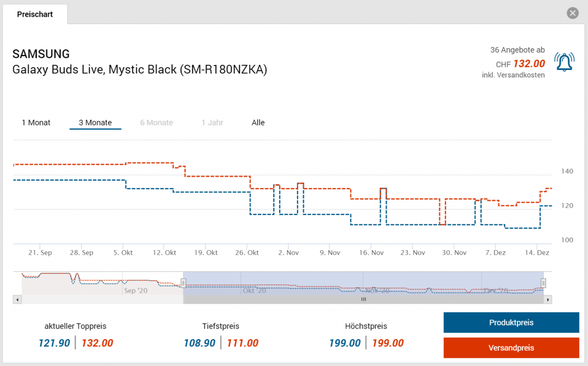Show Alle price history range

[258, 123]
